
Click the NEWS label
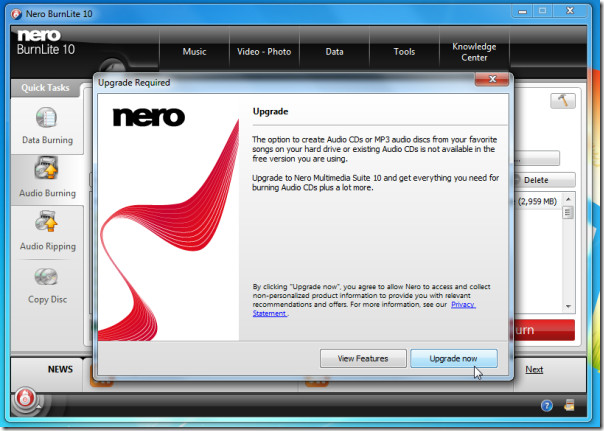tap(60, 369)
